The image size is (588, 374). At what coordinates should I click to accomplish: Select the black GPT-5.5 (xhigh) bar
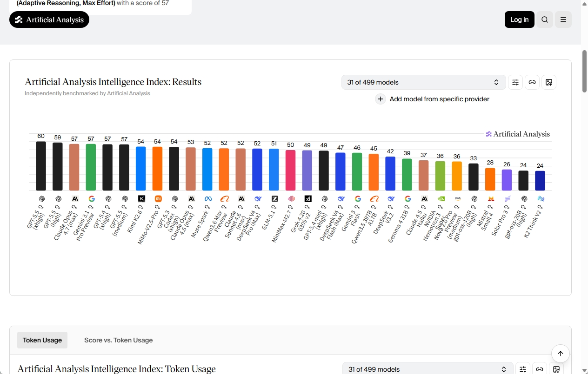(41, 166)
